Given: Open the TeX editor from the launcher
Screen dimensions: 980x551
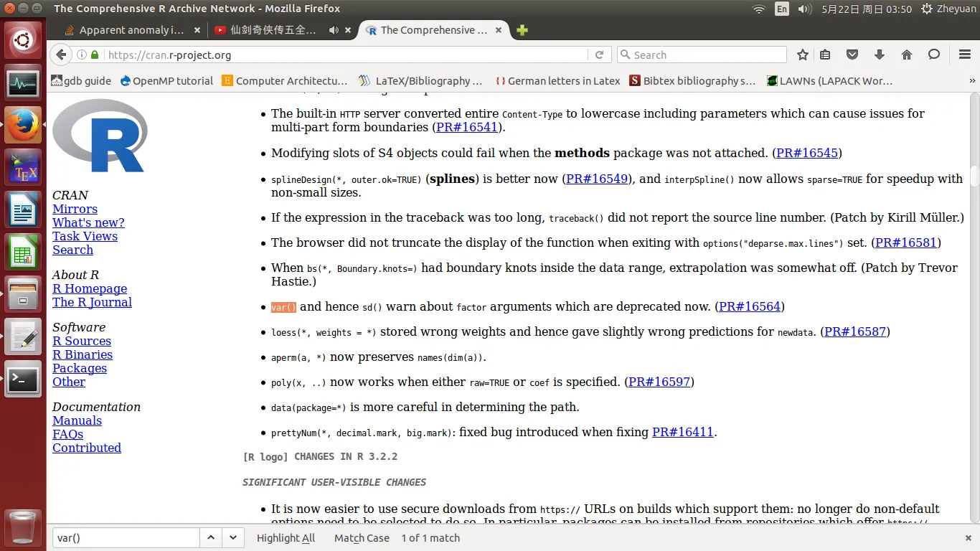Looking at the screenshot, I should click(23, 167).
